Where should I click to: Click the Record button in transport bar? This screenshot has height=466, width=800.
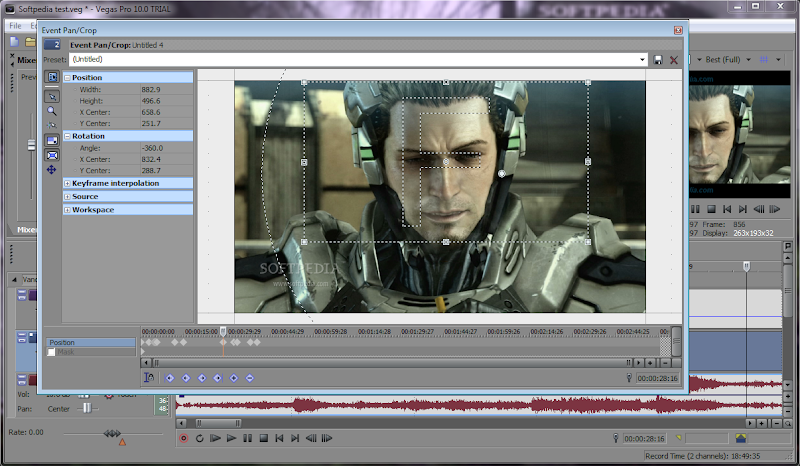[x=184, y=438]
